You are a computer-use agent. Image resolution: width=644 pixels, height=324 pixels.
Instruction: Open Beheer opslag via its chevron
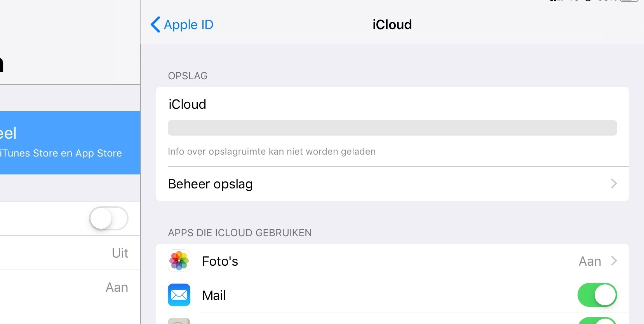coord(614,183)
